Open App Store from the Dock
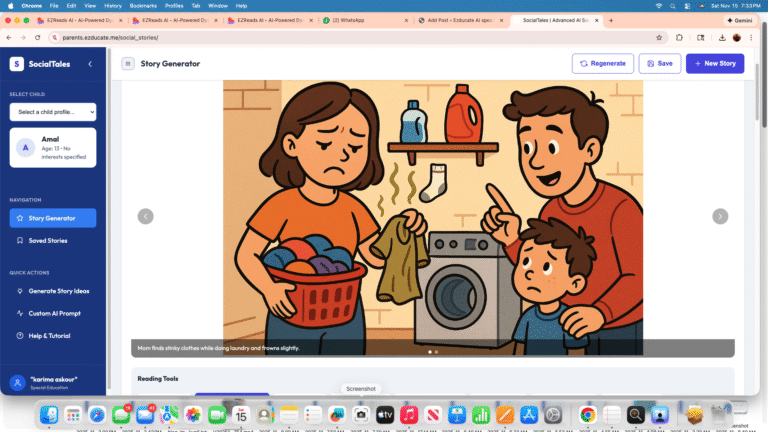The height and width of the screenshot is (432, 768). (x=529, y=415)
